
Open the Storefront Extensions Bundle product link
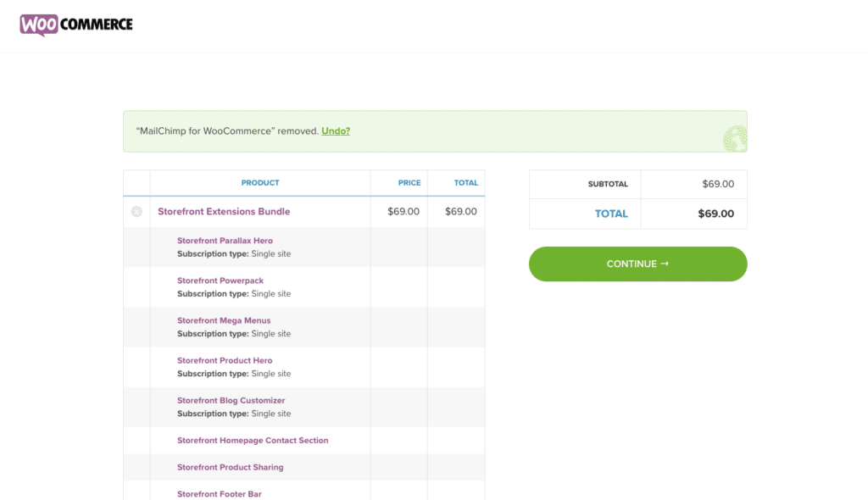(x=224, y=212)
